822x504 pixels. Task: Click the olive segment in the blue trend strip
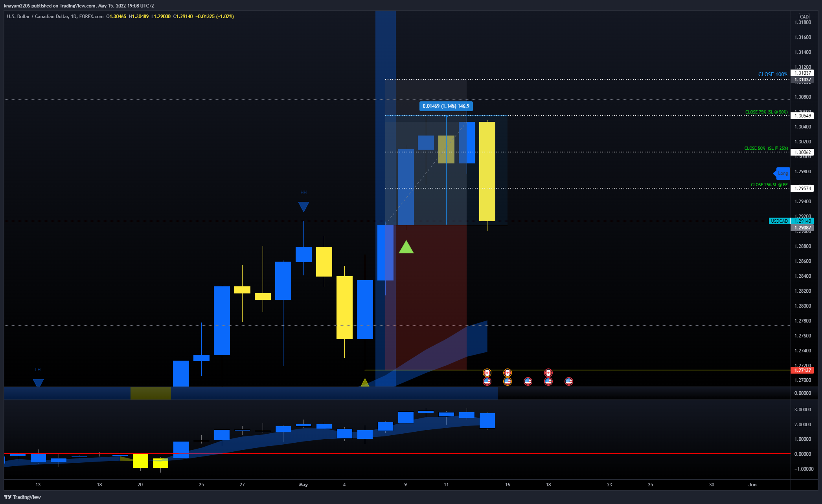[151, 393]
